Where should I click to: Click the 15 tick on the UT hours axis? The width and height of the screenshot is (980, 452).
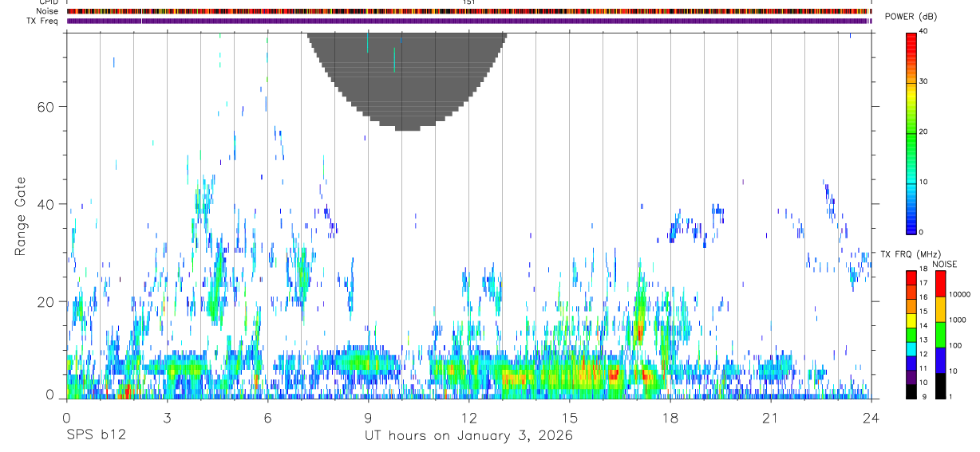569,418
